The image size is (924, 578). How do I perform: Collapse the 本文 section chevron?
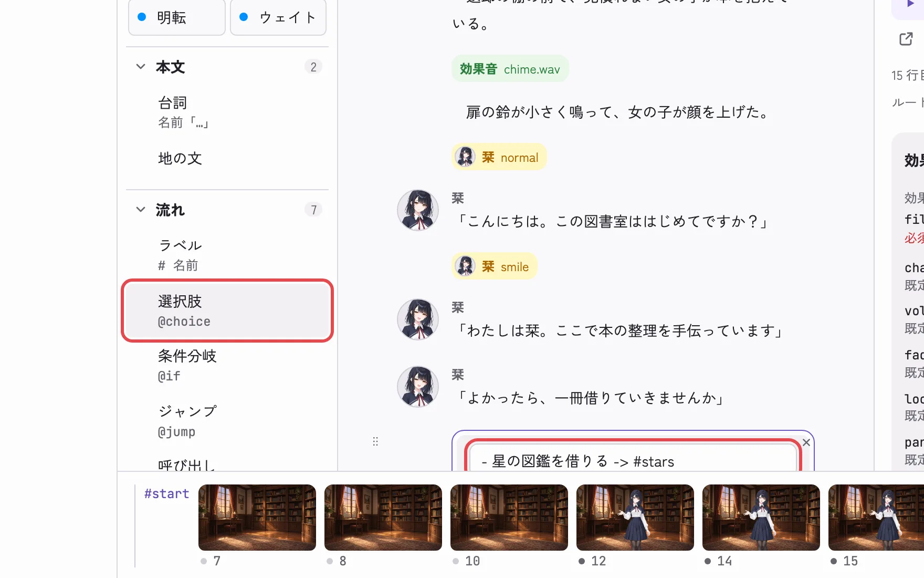(x=141, y=67)
